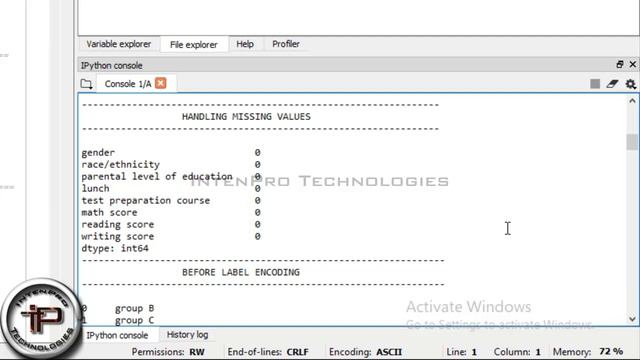Switch to the Profiler tab
This screenshot has width=640, height=360.
point(286,44)
